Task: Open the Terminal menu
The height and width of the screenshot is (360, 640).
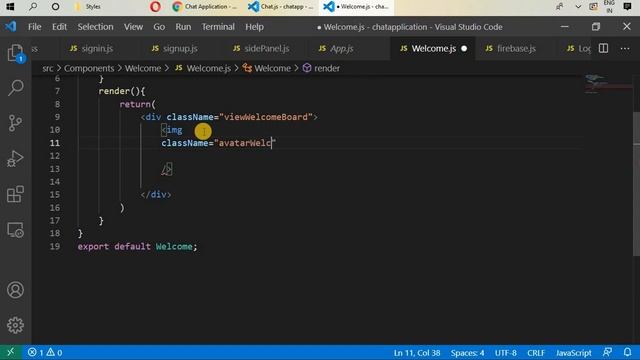Action: pyautogui.click(x=218, y=27)
